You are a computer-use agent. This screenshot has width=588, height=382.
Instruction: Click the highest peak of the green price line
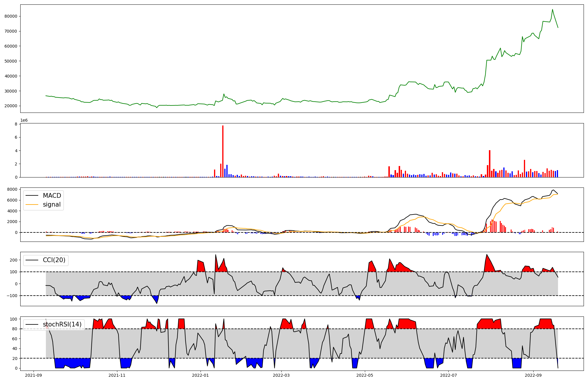(x=552, y=10)
